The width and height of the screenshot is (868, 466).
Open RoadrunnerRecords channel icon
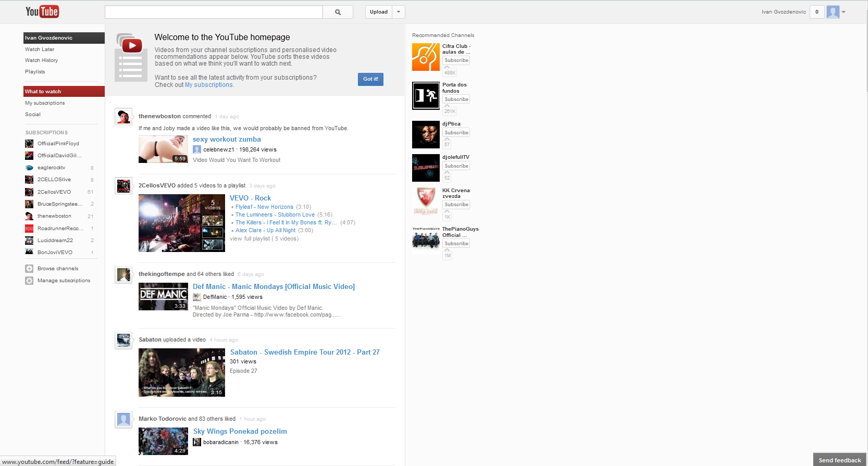click(29, 229)
